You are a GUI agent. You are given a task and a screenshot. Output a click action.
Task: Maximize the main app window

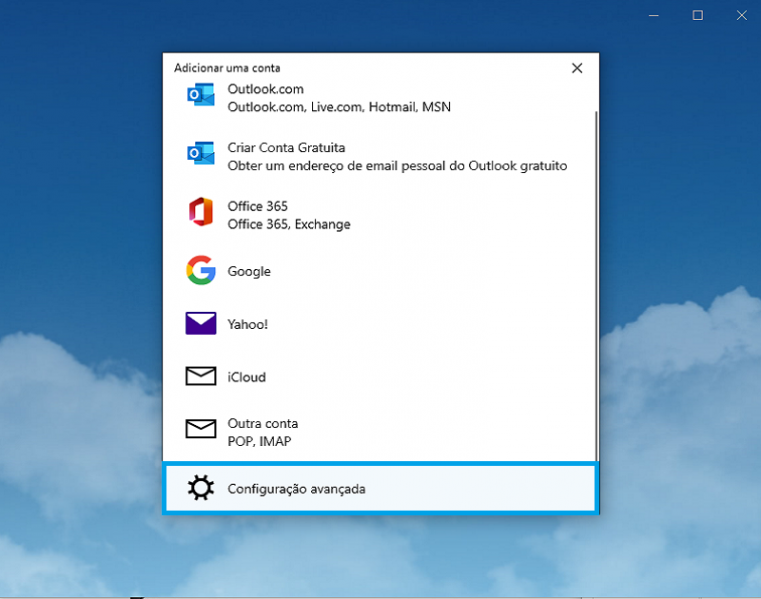click(697, 16)
